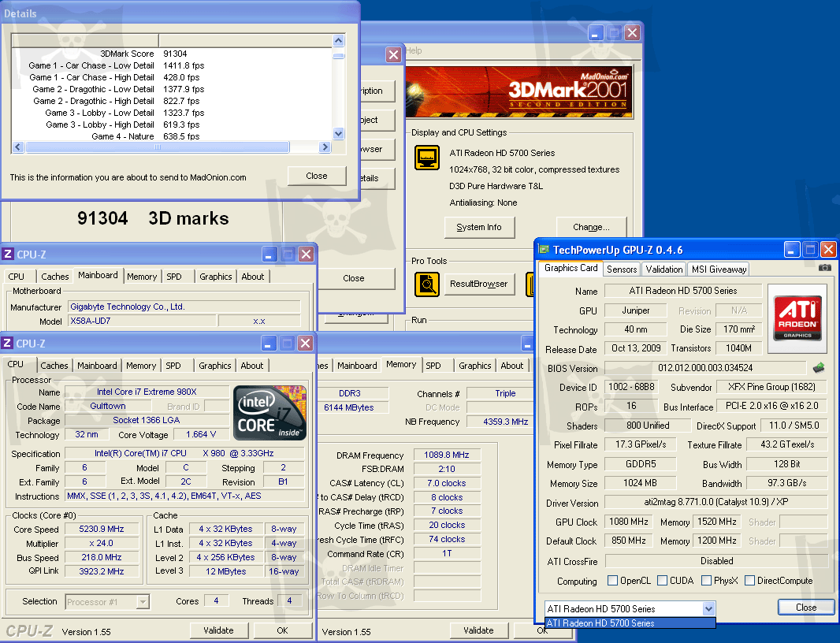Click the Core Speed 5230.9 MHz value
The width and height of the screenshot is (840, 643).
pos(101,529)
